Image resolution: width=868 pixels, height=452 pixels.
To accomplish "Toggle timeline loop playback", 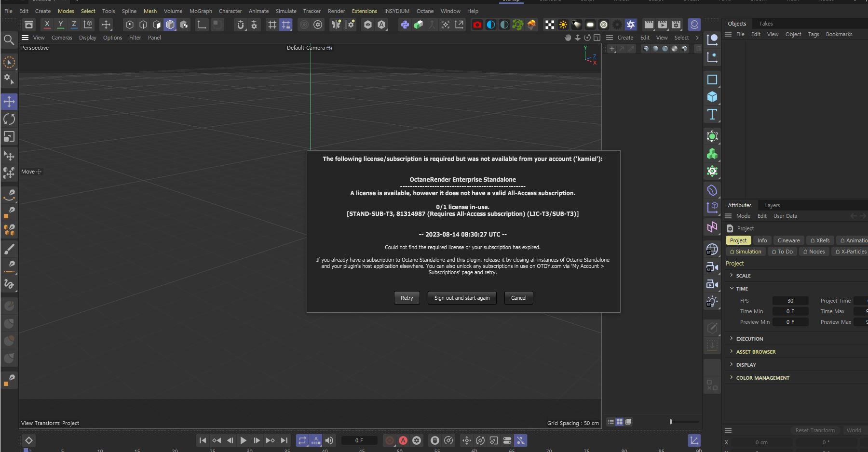I will click(x=302, y=440).
